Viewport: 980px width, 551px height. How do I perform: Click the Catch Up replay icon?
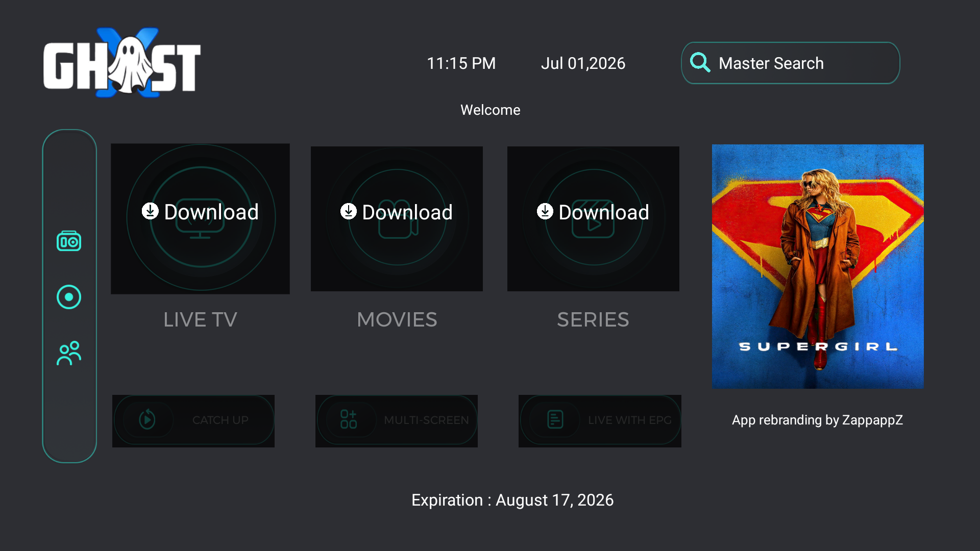[148, 420]
